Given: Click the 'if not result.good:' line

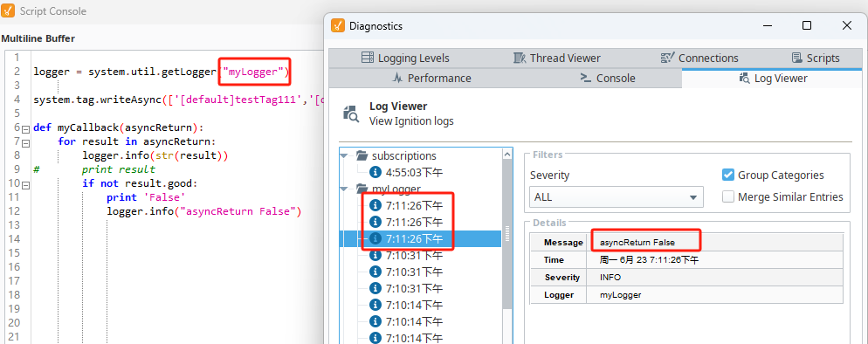Looking at the screenshot, I should point(139,183).
